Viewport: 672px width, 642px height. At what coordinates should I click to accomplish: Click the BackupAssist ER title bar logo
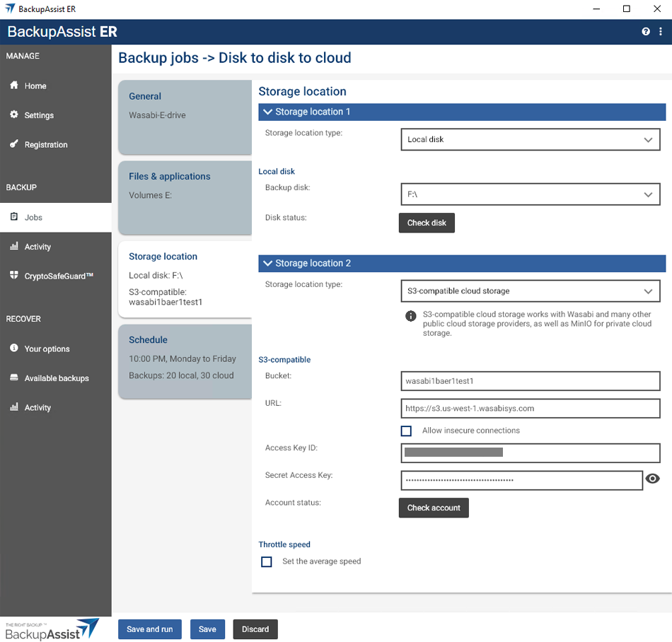[10, 8]
